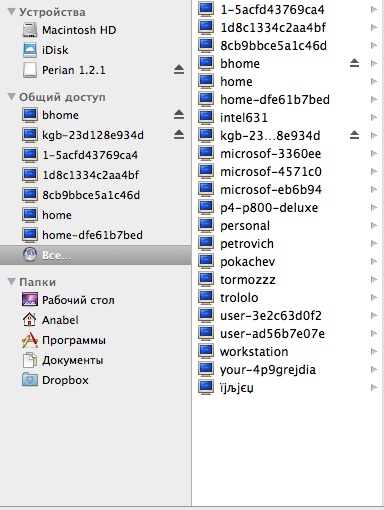Viewport: 384px width, 510px height.
Task: Select bhome sidebar label
Action: pyautogui.click(x=60, y=115)
